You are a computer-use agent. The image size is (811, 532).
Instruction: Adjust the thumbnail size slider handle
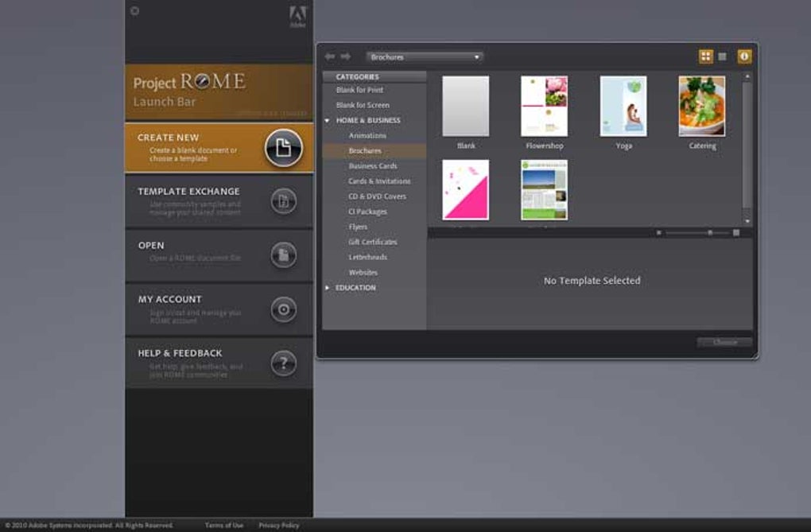(710, 233)
